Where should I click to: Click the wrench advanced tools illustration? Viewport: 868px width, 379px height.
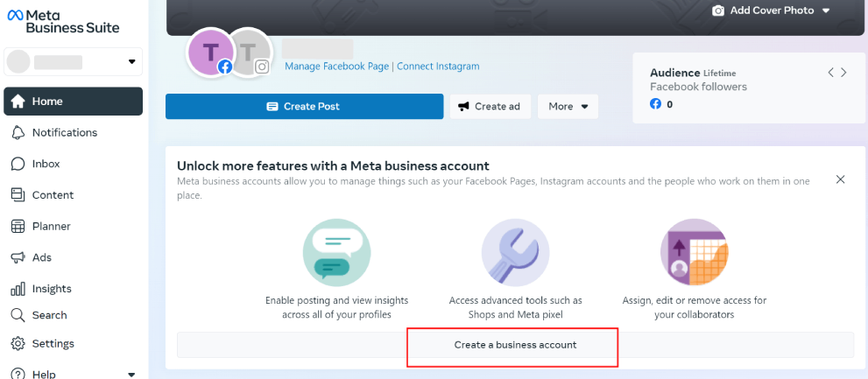click(x=515, y=252)
